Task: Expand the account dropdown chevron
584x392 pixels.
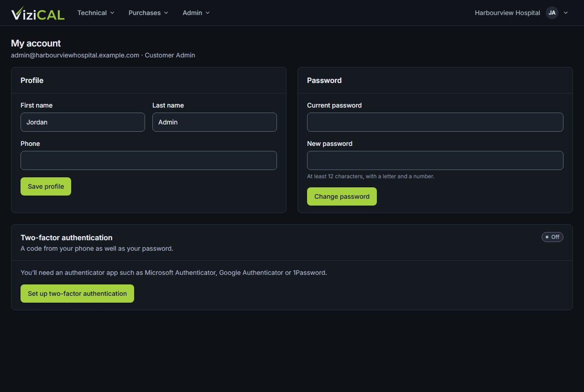Action: (566, 13)
